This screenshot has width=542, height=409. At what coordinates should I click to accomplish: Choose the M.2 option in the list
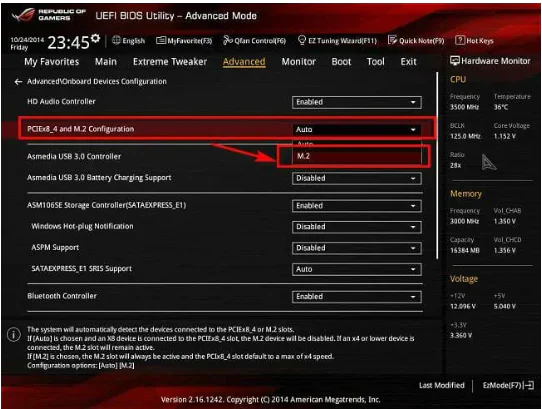pyautogui.click(x=357, y=156)
